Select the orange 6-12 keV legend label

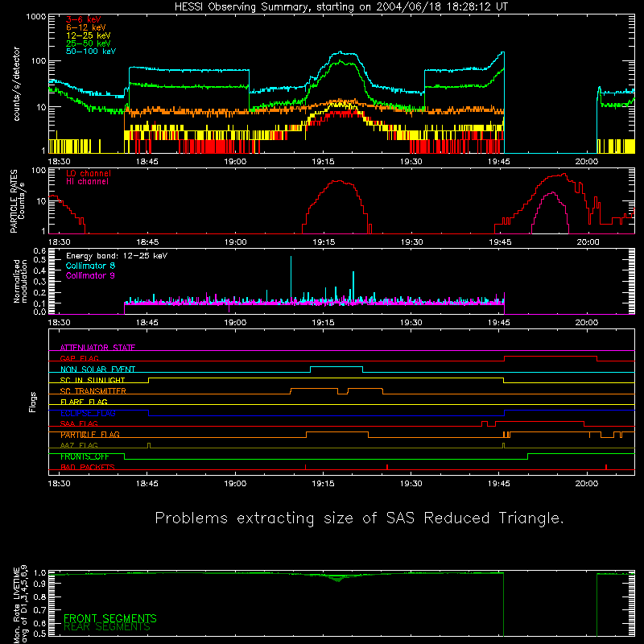(x=86, y=27)
